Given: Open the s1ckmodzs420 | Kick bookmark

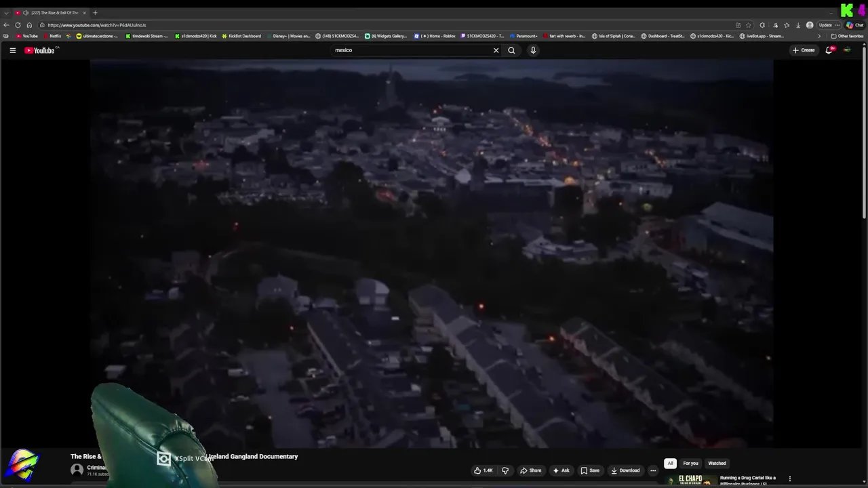Looking at the screenshot, I should 196,36.
